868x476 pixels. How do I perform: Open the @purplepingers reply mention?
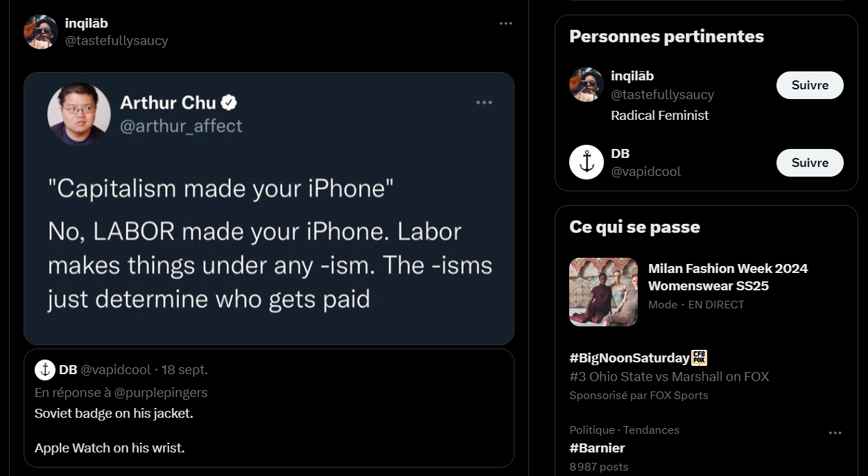coord(162,392)
